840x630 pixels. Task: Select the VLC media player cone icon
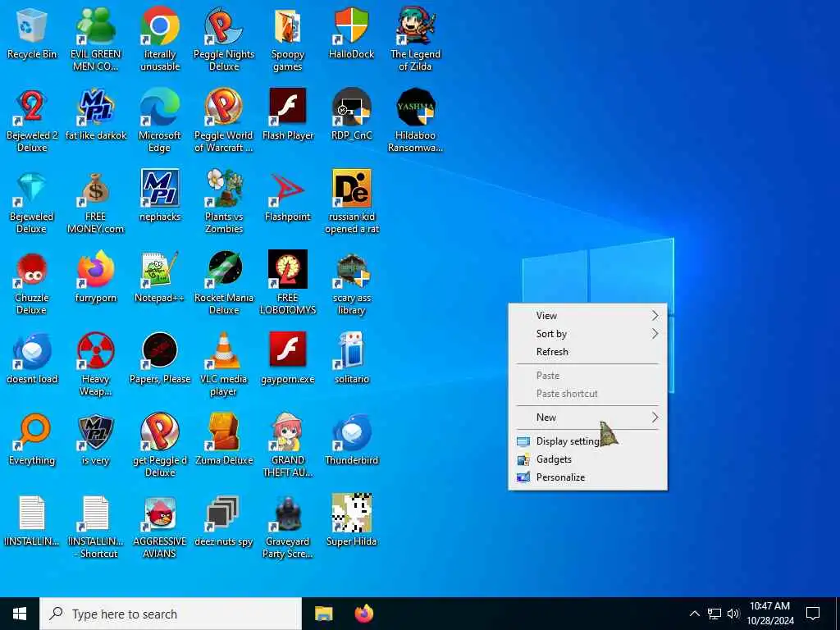tap(224, 365)
